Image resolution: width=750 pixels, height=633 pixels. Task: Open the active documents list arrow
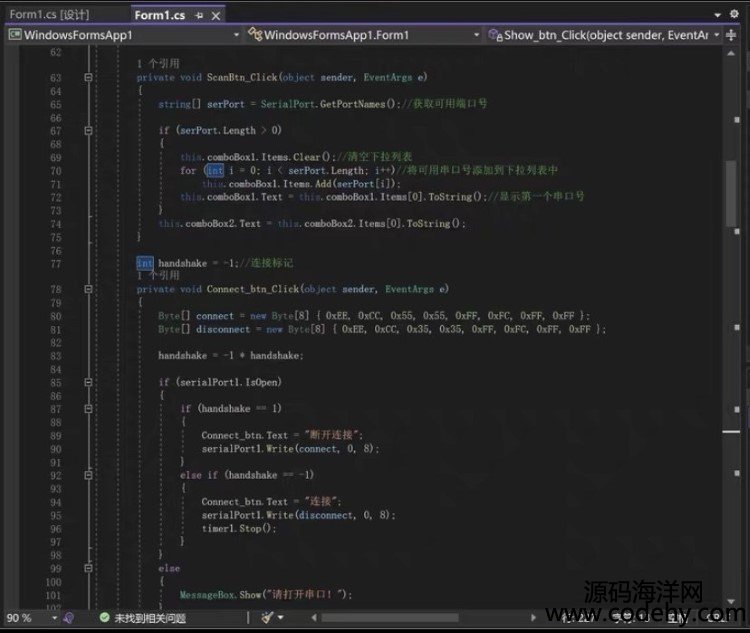[717, 15]
